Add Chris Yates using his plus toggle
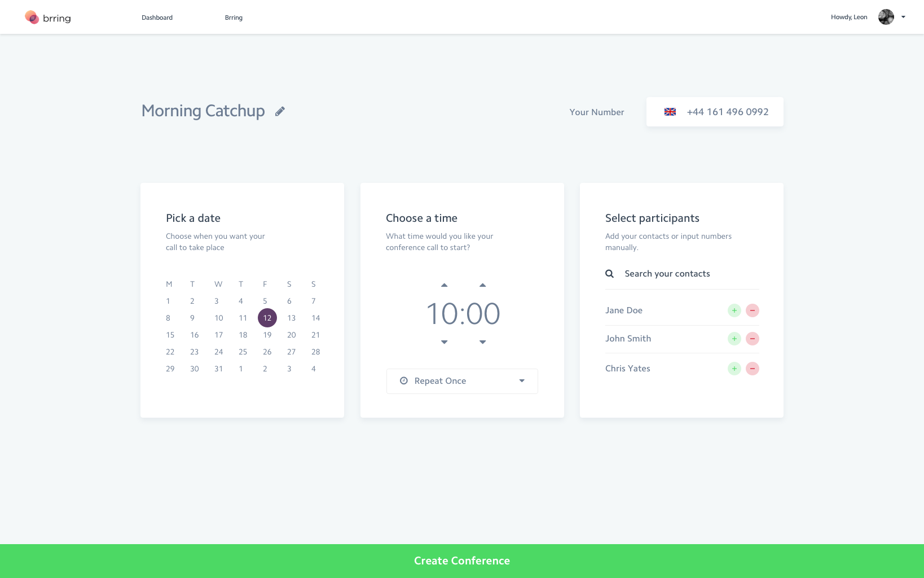Image resolution: width=924 pixels, height=578 pixels. pos(734,369)
